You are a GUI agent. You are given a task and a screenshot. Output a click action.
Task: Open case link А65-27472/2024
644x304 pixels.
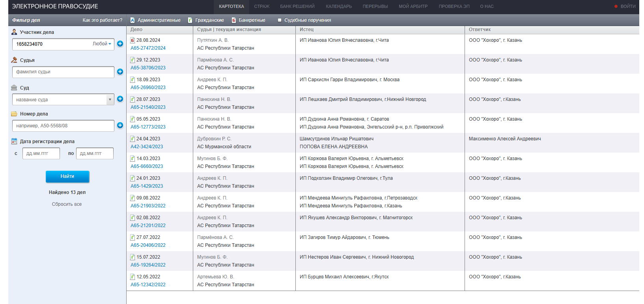pos(148,48)
